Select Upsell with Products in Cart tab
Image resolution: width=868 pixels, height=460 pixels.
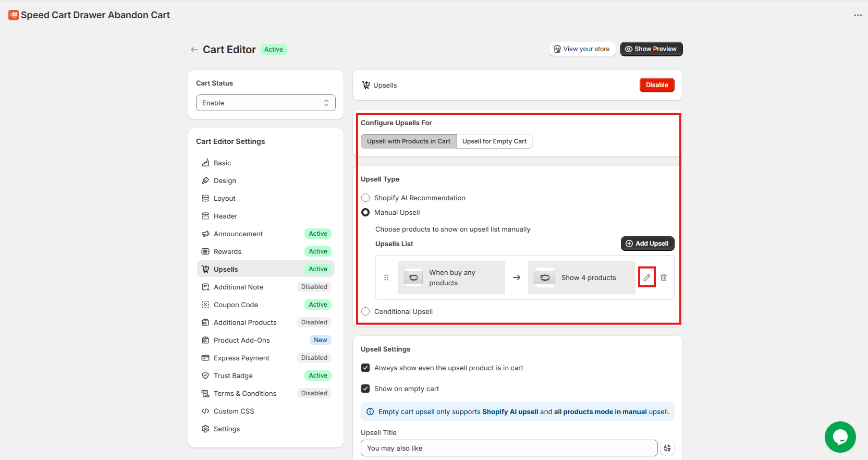tap(408, 141)
